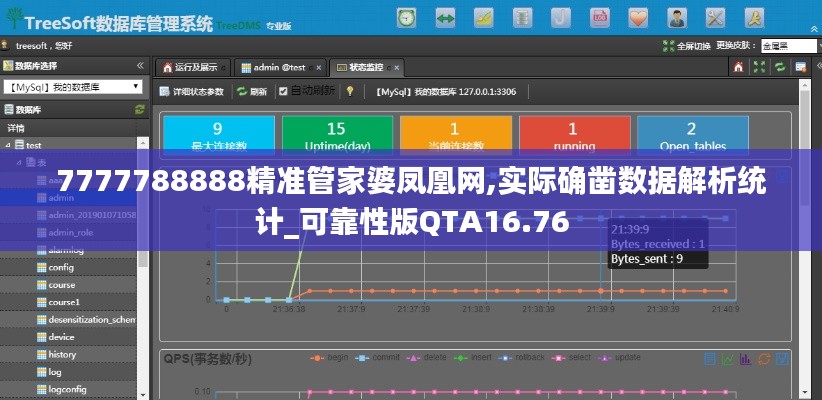Click the gray database stack icon
Viewport: 822px width, 400px height.
click(522, 18)
